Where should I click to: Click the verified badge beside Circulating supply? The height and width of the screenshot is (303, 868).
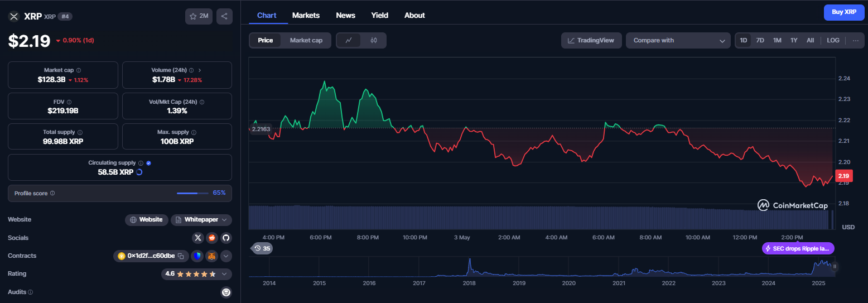(148, 163)
